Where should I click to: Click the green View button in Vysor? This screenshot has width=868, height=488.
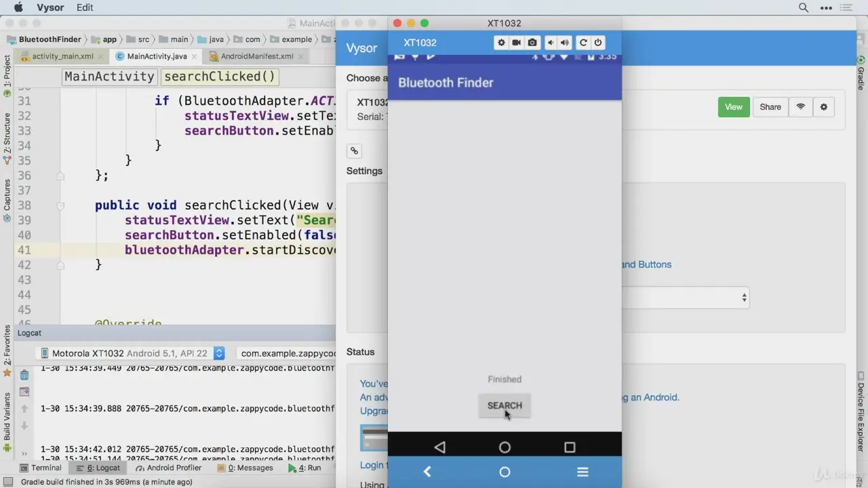pos(734,107)
